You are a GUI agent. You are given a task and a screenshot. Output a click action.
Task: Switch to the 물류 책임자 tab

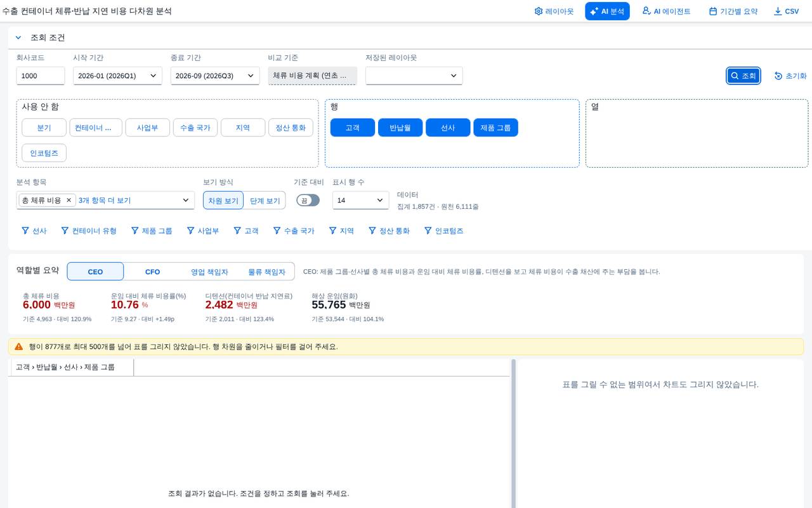click(x=266, y=272)
